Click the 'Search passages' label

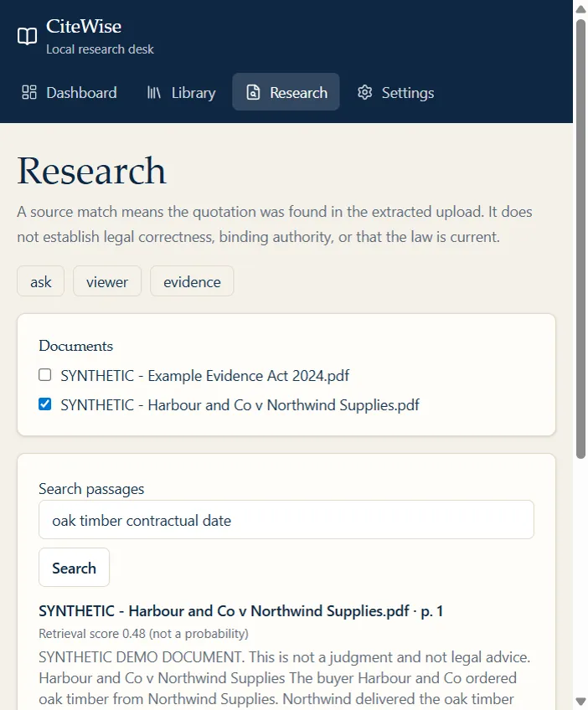point(91,489)
